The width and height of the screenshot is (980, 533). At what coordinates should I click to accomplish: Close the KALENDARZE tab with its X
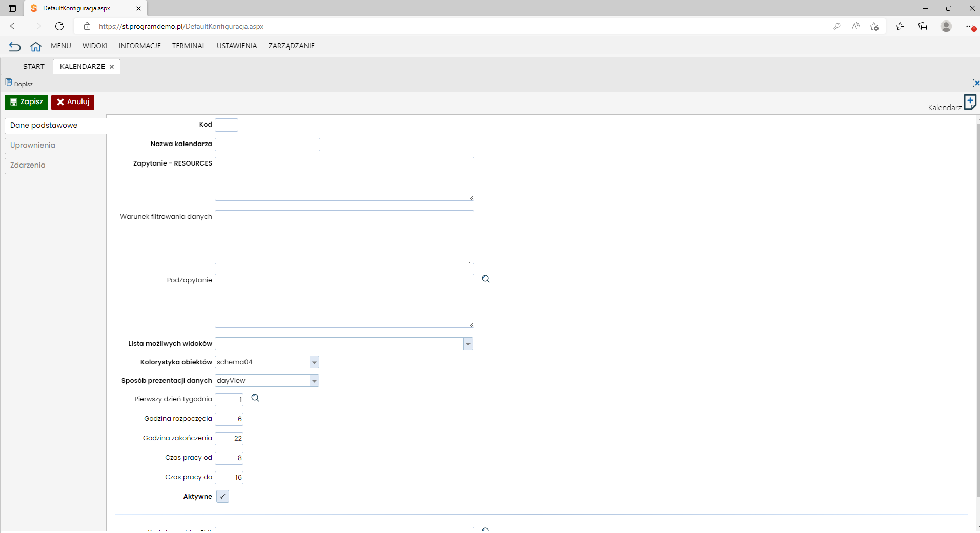click(112, 67)
